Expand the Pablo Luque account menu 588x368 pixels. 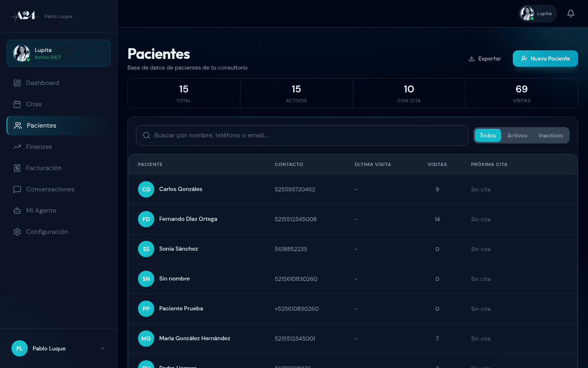(x=58, y=348)
